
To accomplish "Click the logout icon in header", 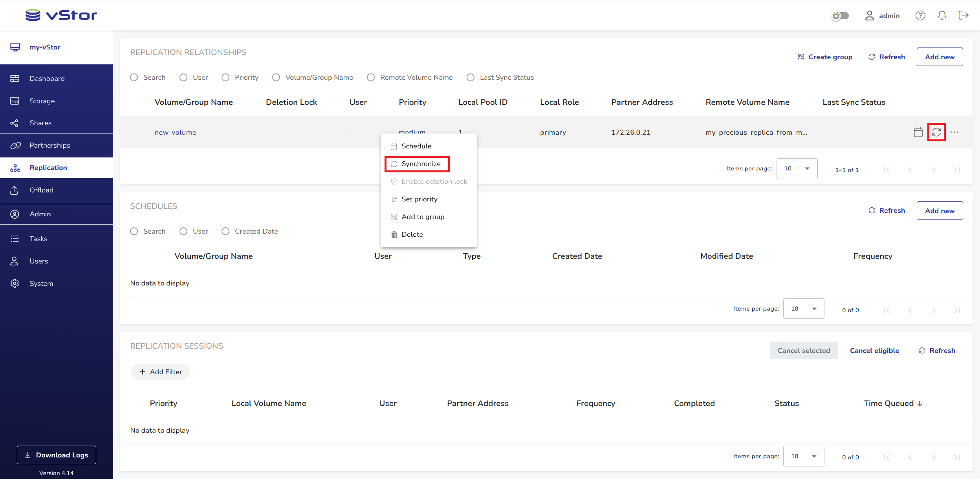I will pyautogui.click(x=963, y=16).
